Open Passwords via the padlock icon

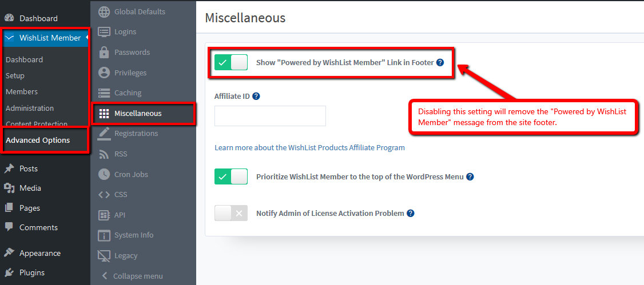104,52
